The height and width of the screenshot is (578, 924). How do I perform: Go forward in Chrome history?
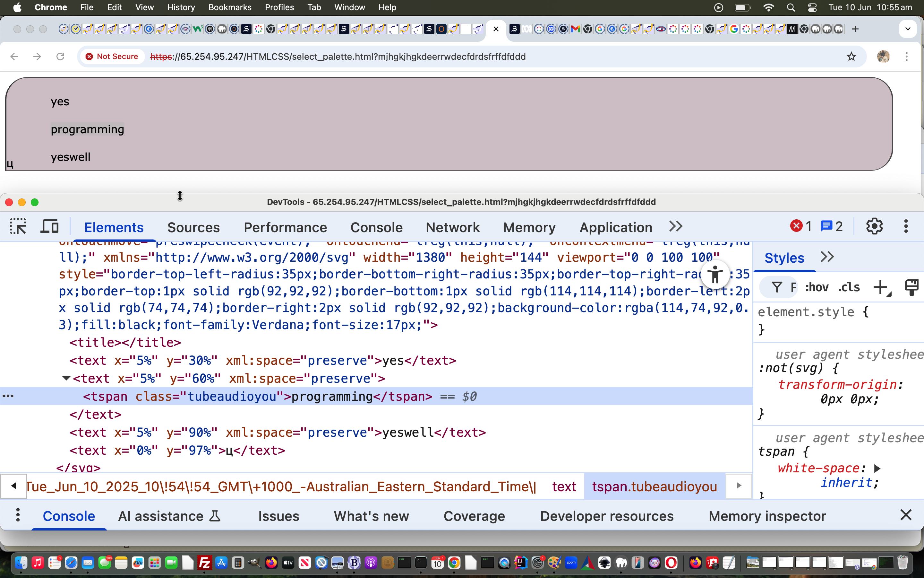click(37, 57)
